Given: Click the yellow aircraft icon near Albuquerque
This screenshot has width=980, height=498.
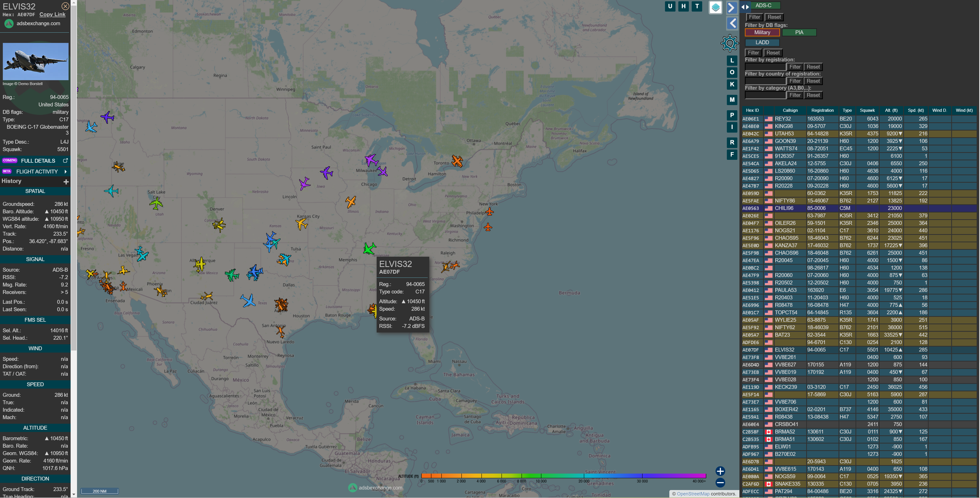Looking at the screenshot, I should [200, 263].
